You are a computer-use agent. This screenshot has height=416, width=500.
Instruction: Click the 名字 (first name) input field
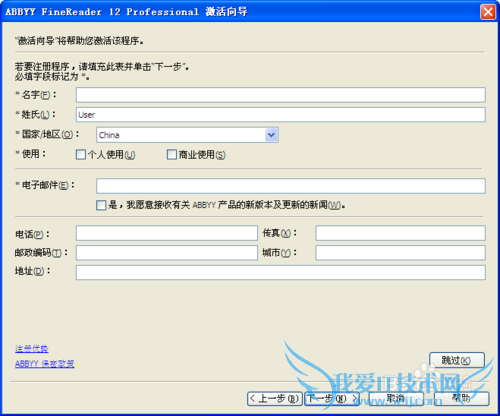click(280, 95)
